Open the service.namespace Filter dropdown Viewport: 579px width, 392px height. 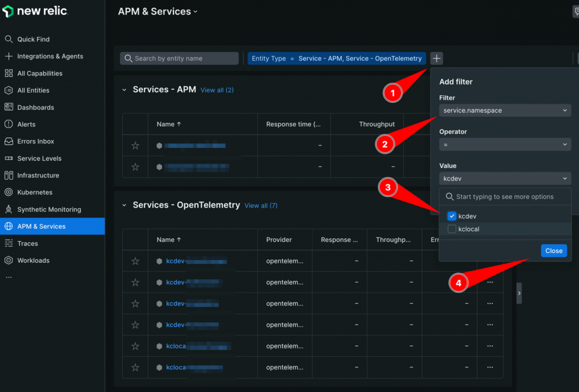click(505, 110)
